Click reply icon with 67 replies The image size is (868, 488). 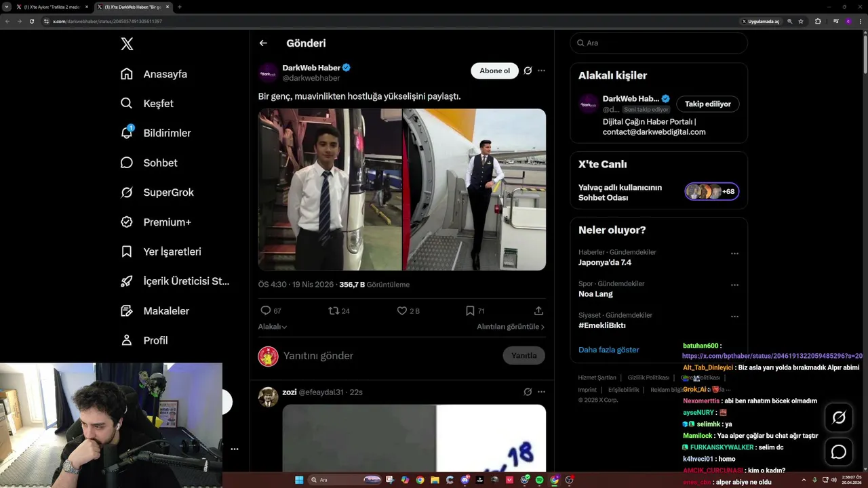coord(266,310)
